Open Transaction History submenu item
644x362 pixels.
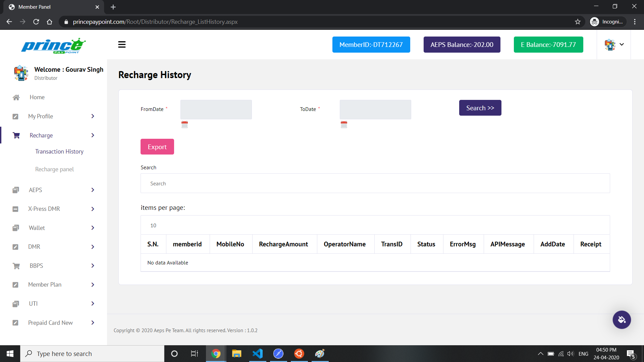(59, 152)
